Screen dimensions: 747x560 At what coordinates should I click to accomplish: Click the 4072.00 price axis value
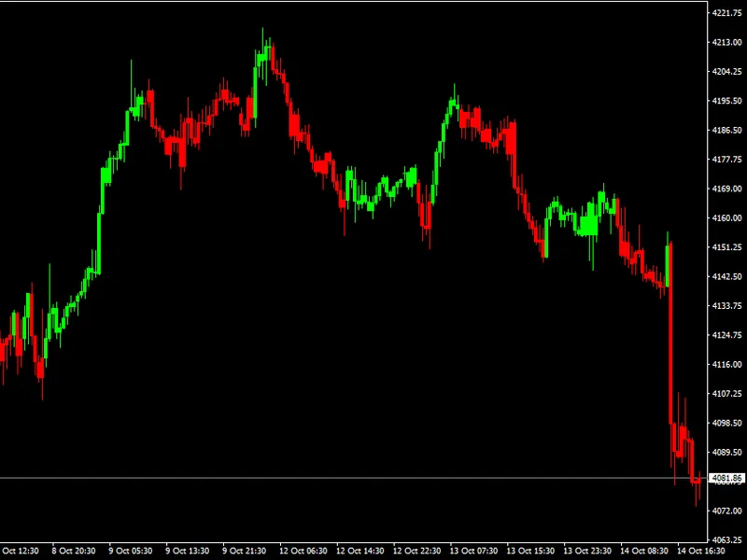point(727,511)
